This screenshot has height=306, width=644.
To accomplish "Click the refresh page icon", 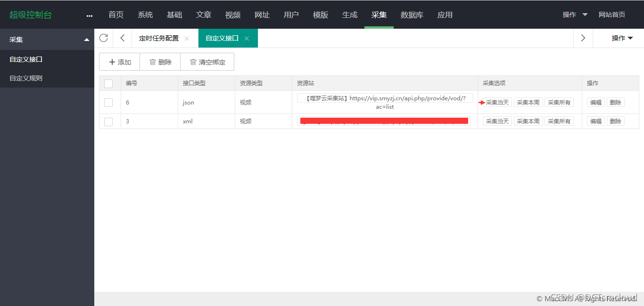I will pyautogui.click(x=104, y=38).
